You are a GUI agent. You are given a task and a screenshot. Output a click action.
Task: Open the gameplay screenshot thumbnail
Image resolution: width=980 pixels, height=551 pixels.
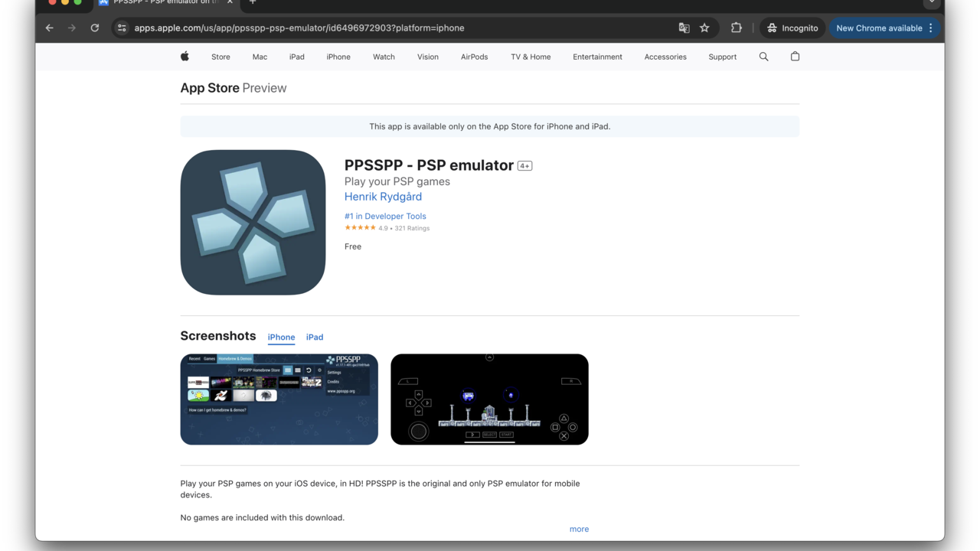click(x=489, y=399)
